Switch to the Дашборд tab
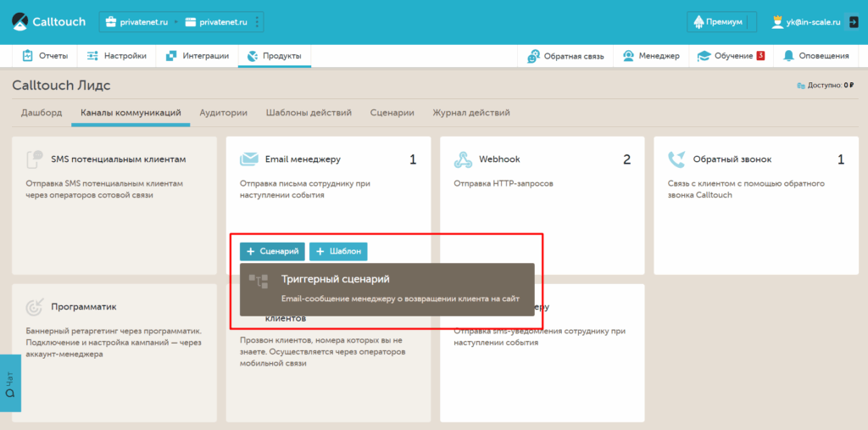Screen dimensions: 868x430 click(x=42, y=113)
